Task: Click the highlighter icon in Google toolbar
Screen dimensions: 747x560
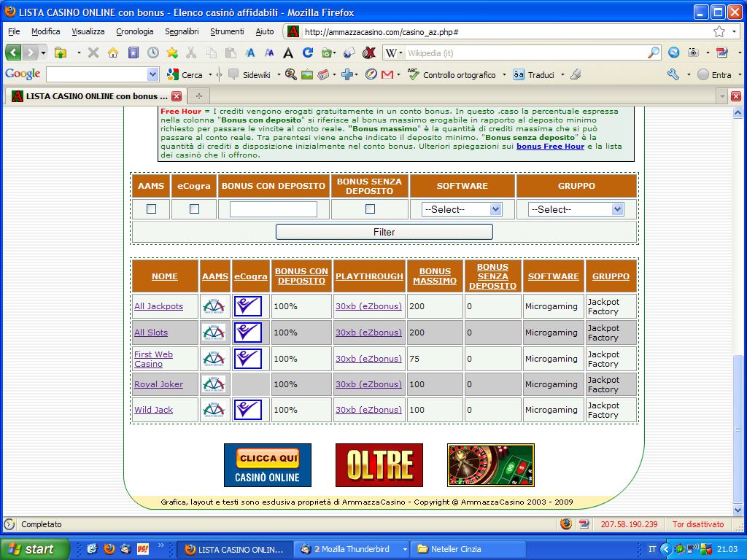Action: point(576,74)
